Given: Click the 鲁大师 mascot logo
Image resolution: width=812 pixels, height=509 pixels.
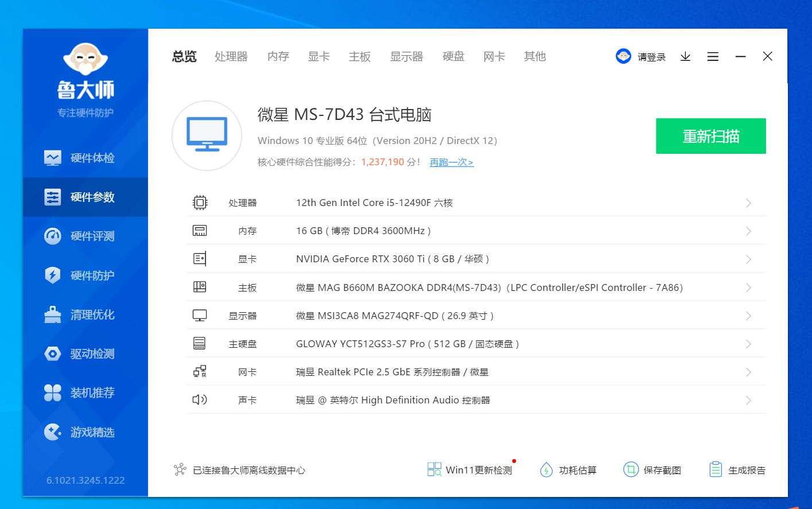Looking at the screenshot, I should [x=86, y=59].
